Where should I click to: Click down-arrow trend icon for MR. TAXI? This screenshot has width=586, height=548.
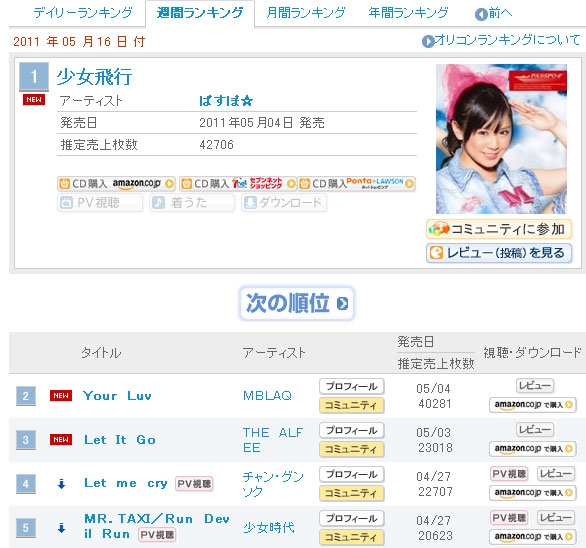[x=62, y=528]
